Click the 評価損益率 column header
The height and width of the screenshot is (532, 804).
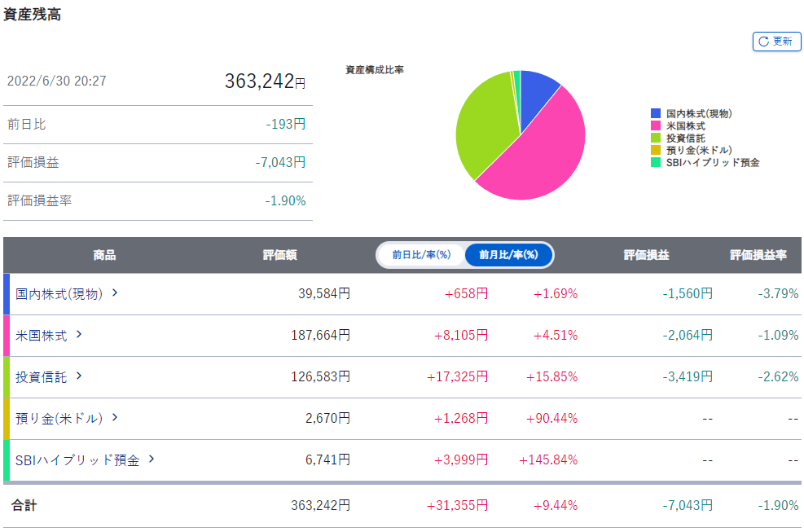(758, 255)
